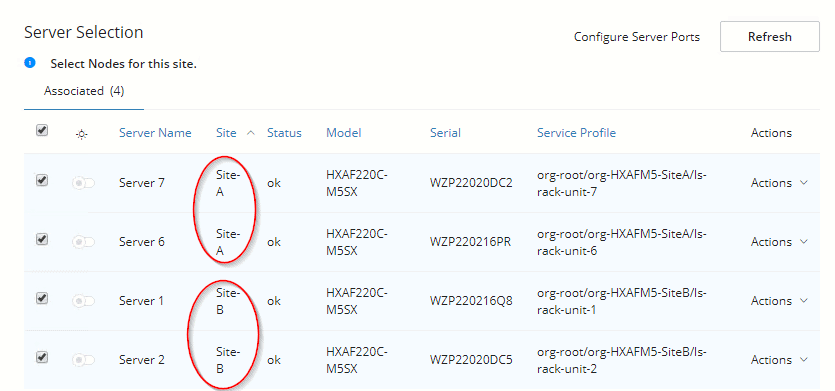
Task: Click Site-A cell in Server 7 row
Action: pyautogui.click(x=228, y=183)
